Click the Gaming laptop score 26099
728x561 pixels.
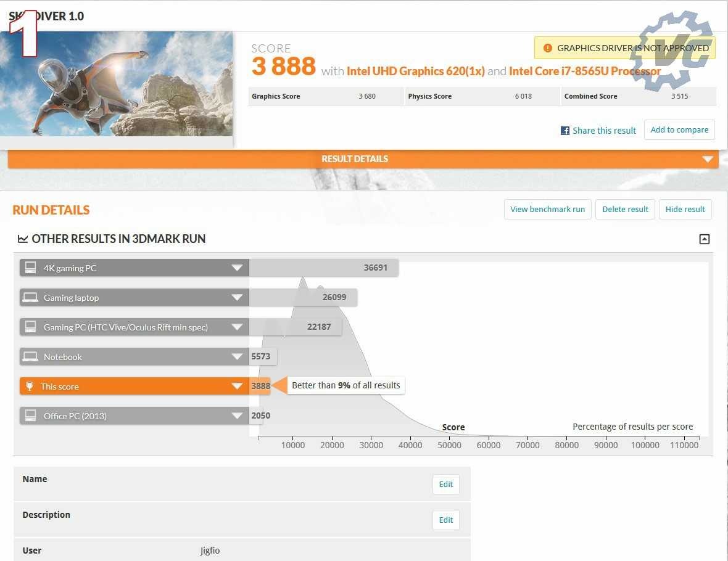pyautogui.click(x=334, y=297)
